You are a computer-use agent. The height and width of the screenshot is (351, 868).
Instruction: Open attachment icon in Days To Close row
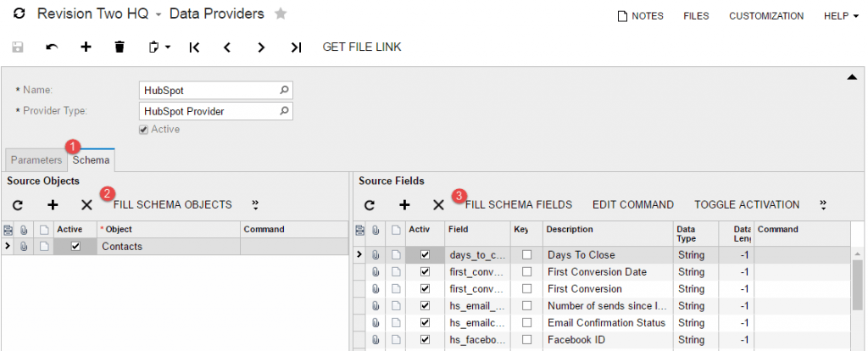(376, 255)
